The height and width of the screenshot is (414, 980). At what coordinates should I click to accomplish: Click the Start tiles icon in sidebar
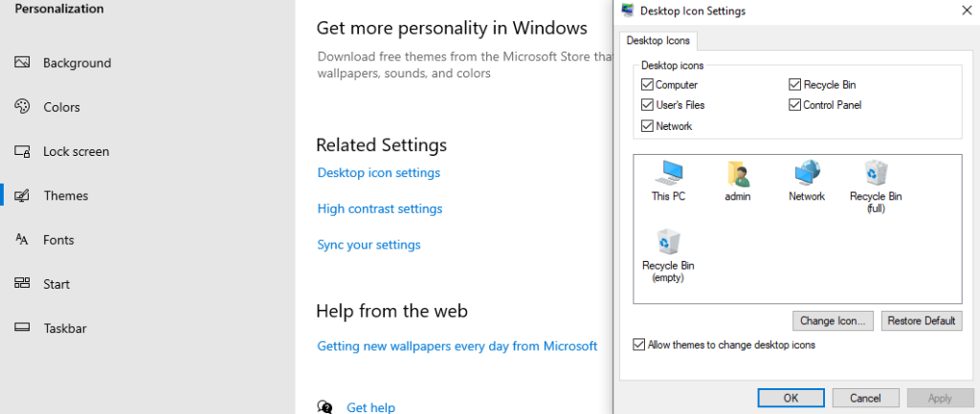coord(22,284)
